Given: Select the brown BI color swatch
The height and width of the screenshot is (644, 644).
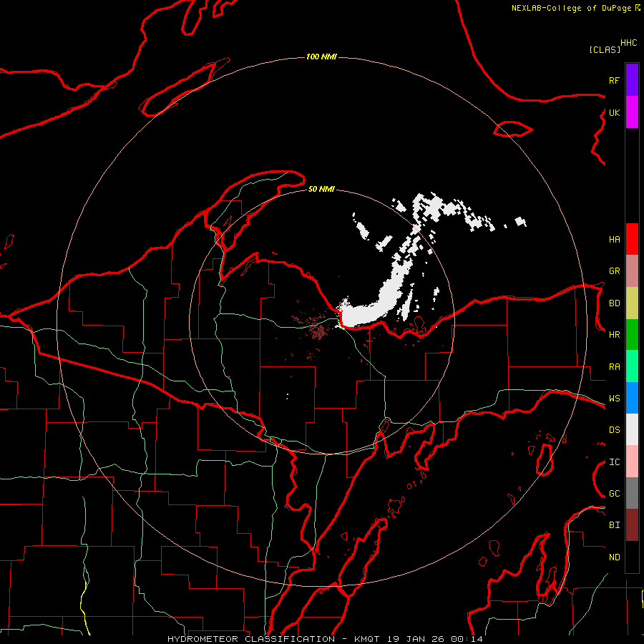Looking at the screenshot, I should coord(632,525).
